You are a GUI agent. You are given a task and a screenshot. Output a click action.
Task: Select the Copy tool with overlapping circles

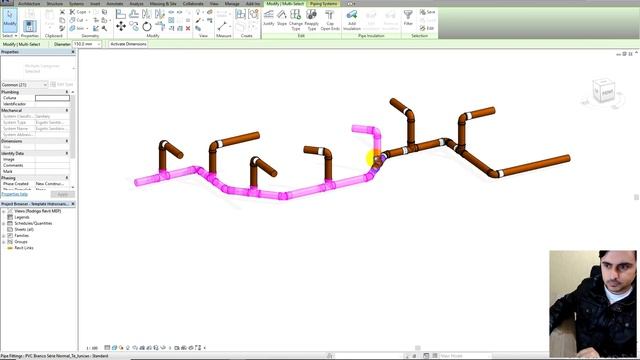click(x=134, y=27)
